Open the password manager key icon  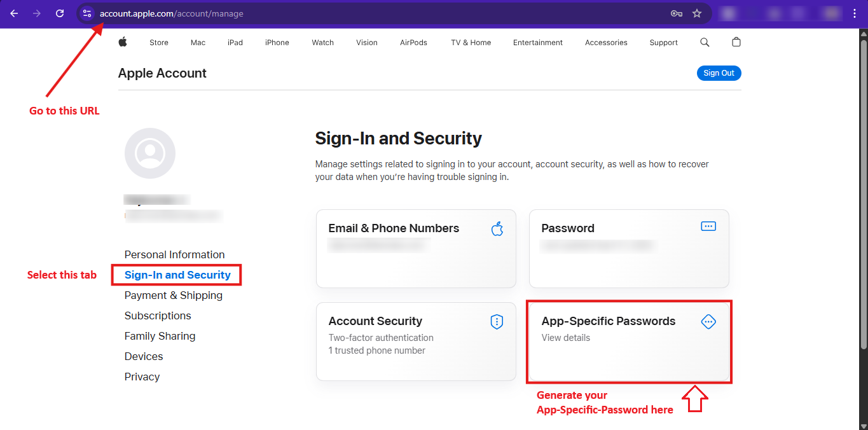[x=677, y=13]
